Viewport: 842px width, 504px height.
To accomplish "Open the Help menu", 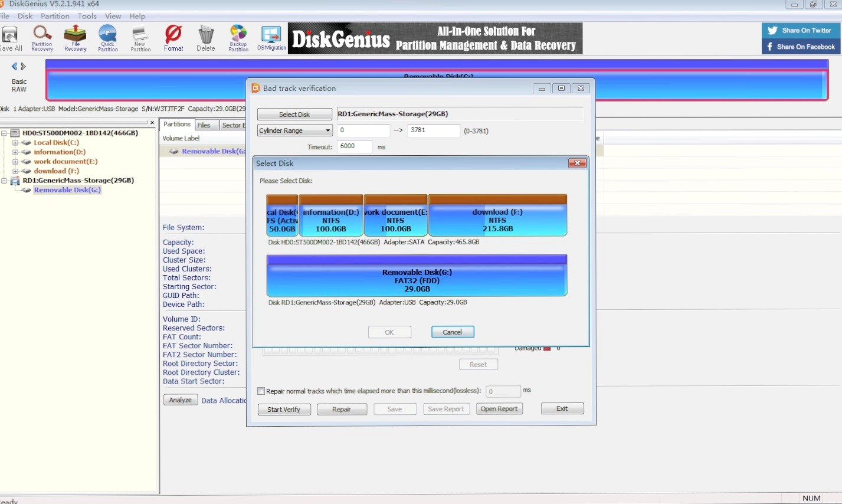I will 137,16.
